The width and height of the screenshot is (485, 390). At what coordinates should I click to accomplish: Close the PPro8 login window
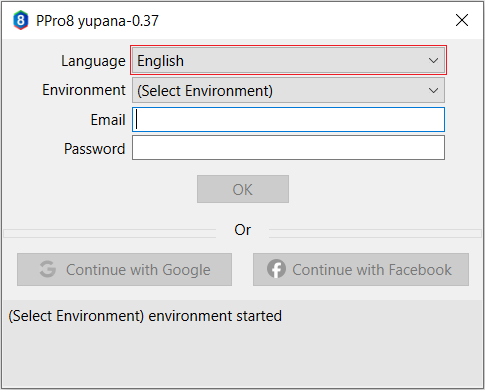click(x=462, y=20)
